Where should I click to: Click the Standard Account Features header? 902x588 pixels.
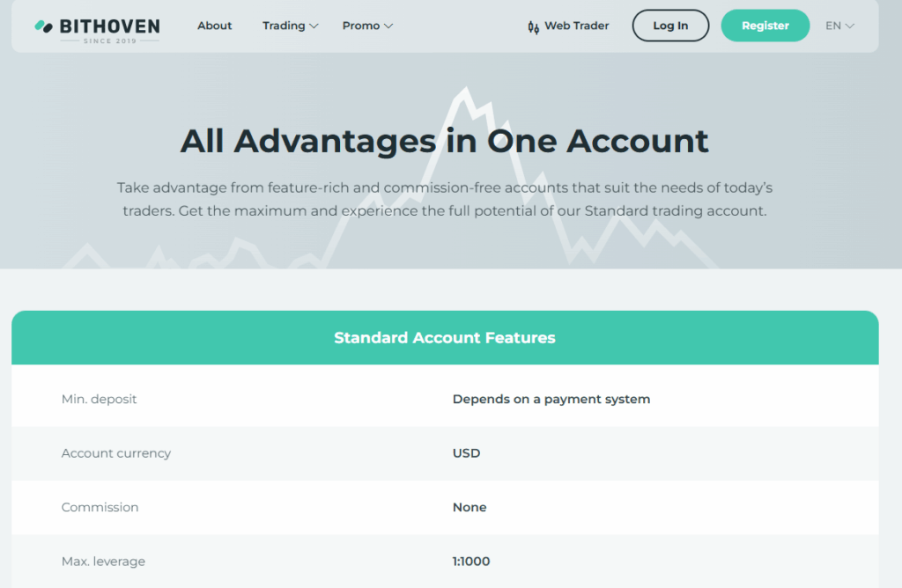445,337
